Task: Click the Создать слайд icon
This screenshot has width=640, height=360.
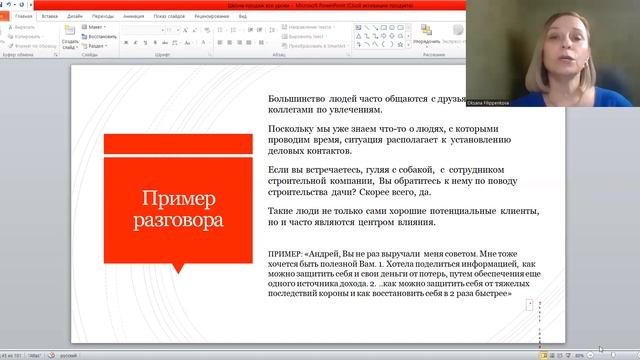Action: coord(70,30)
